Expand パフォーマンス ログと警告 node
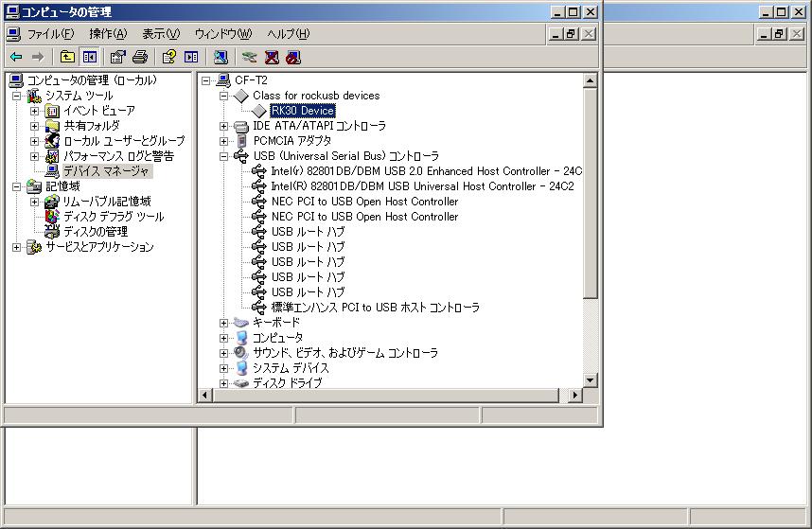812x529 pixels. coord(34,156)
